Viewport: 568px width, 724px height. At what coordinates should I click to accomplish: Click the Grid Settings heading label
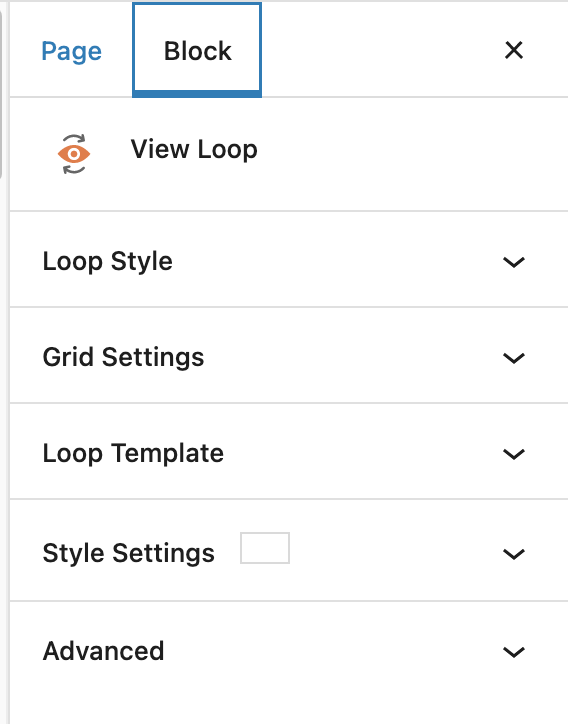[x=123, y=357]
